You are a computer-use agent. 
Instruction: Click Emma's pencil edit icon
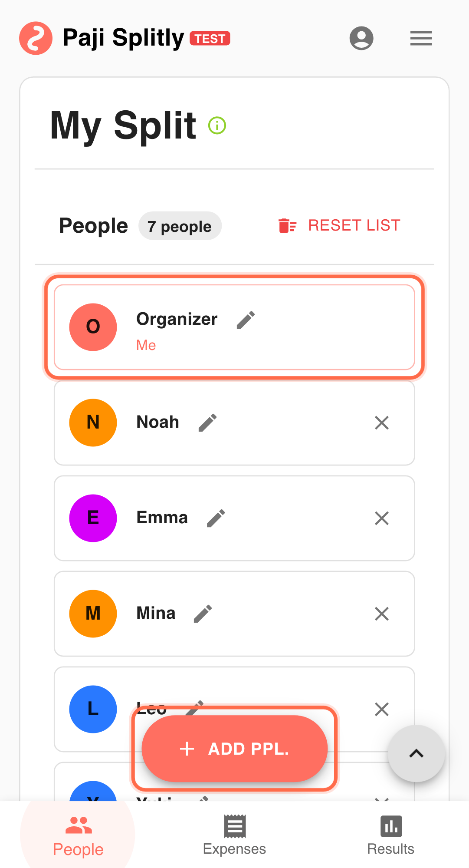pyautogui.click(x=216, y=518)
